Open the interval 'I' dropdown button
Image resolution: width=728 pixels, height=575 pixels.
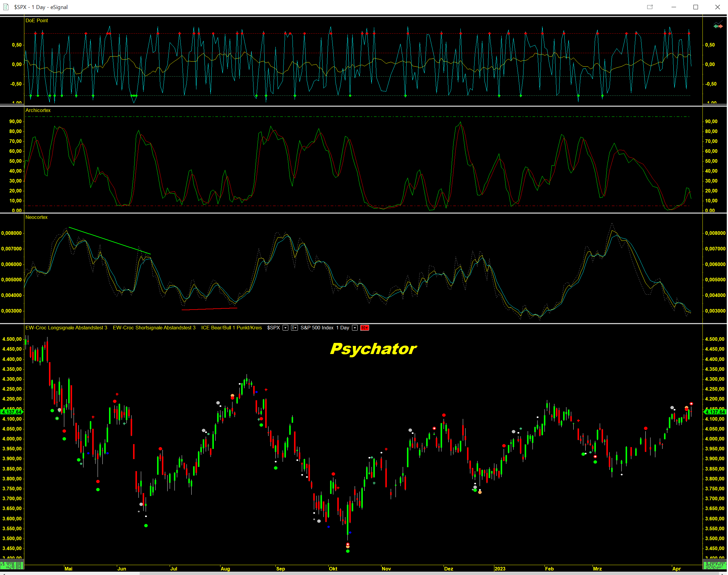click(x=294, y=328)
